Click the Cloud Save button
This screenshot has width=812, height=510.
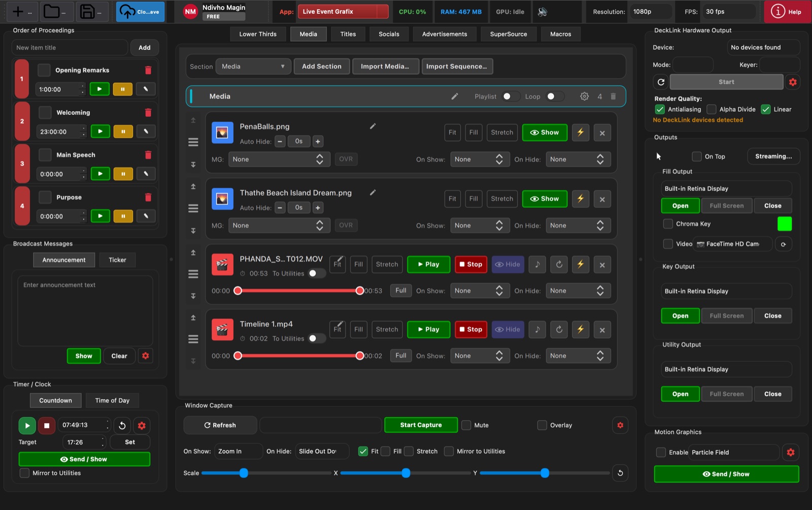140,12
